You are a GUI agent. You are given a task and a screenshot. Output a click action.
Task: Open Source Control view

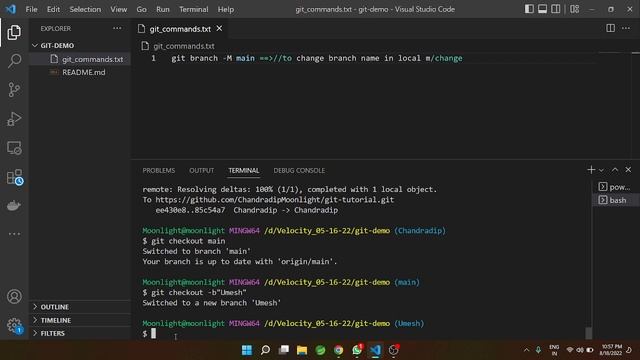pos(14,90)
